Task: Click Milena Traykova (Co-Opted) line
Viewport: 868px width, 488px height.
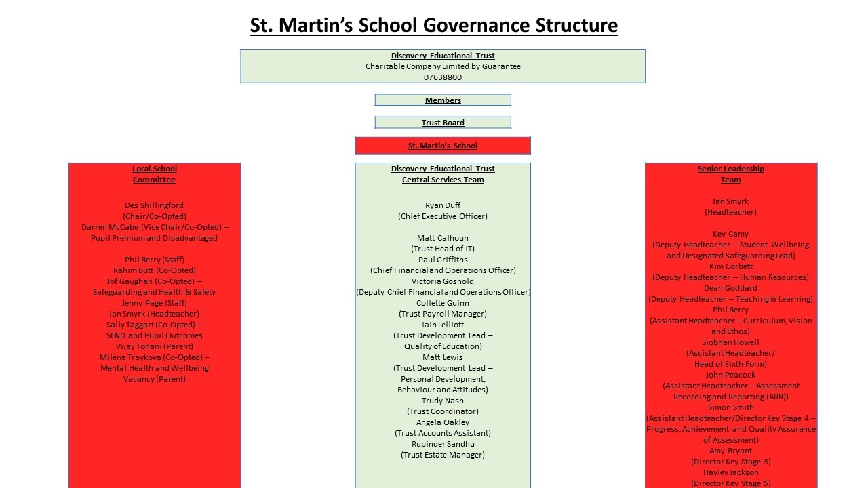Action: coord(155,357)
